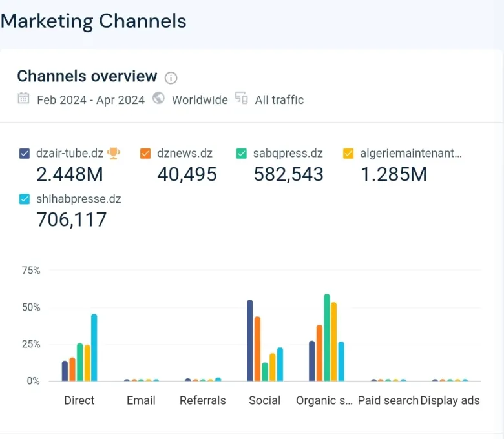Image resolution: width=504 pixels, height=439 pixels.
Task: Click the Display ads channel label
Action: 450,400
